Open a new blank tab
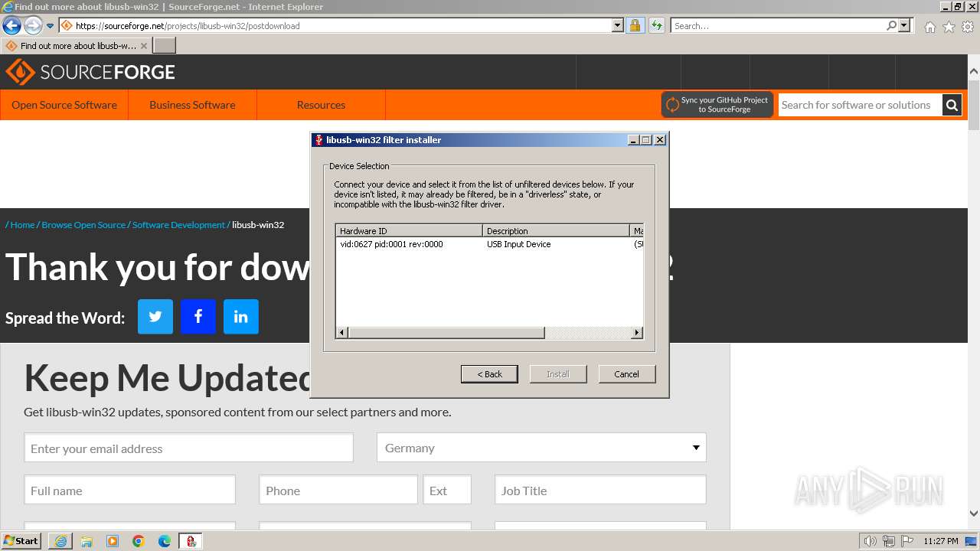 pos(165,46)
